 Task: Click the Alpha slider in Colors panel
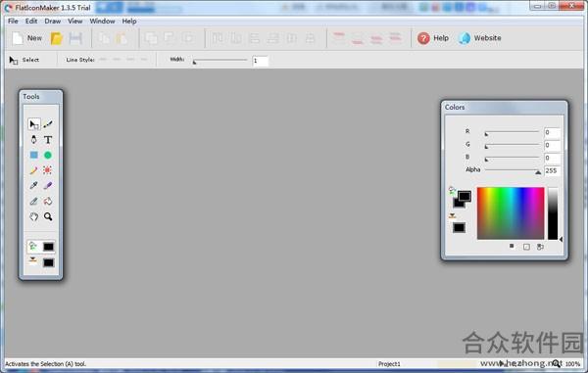click(513, 170)
